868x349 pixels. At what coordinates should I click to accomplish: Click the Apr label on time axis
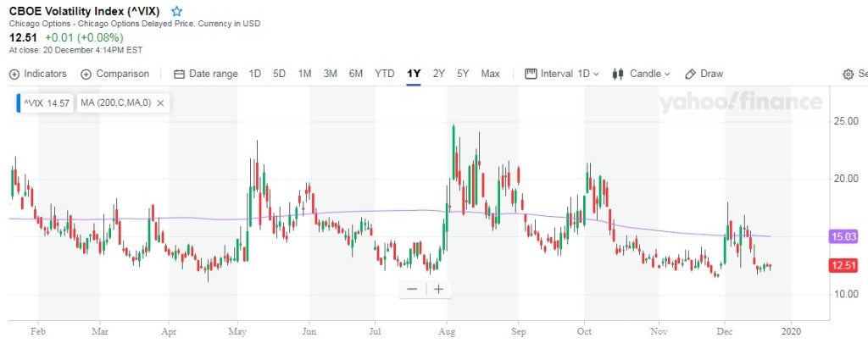(x=169, y=332)
